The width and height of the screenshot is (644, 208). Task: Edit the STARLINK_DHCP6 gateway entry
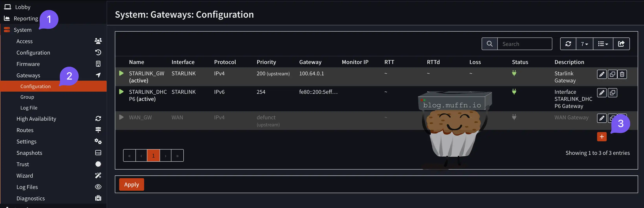(x=602, y=93)
